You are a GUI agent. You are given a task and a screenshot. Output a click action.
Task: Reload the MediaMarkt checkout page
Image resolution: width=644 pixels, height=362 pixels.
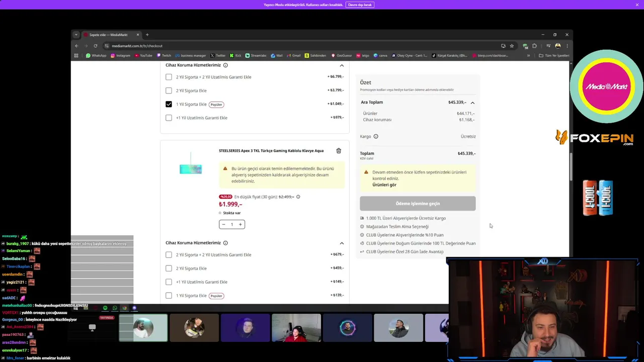[96, 46]
